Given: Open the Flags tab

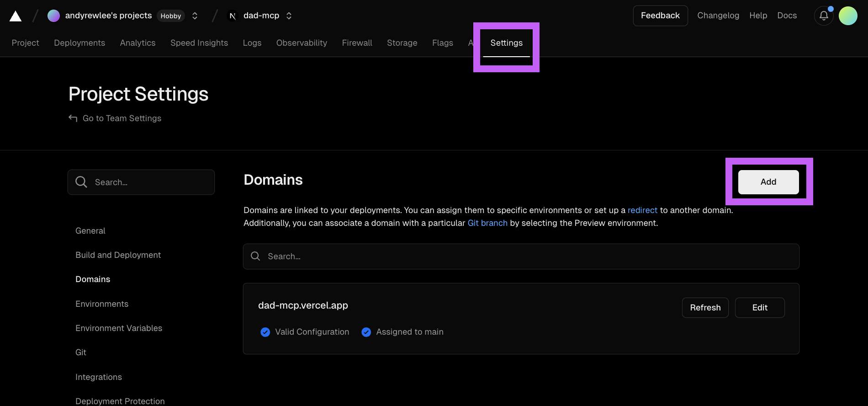Looking at the screenshot, I should pyautogui.click(x=443, y=43).
